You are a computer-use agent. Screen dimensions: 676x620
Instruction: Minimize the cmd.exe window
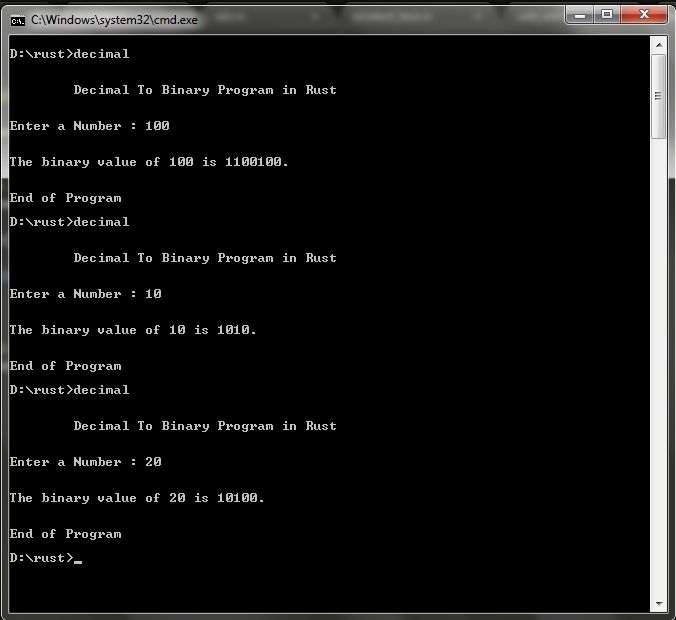580,16
